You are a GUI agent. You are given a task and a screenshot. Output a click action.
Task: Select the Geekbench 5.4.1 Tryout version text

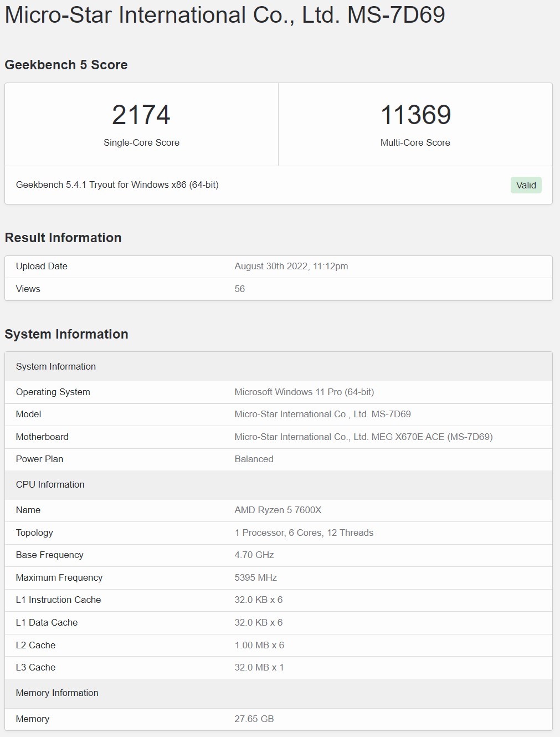tap(117, 185)
